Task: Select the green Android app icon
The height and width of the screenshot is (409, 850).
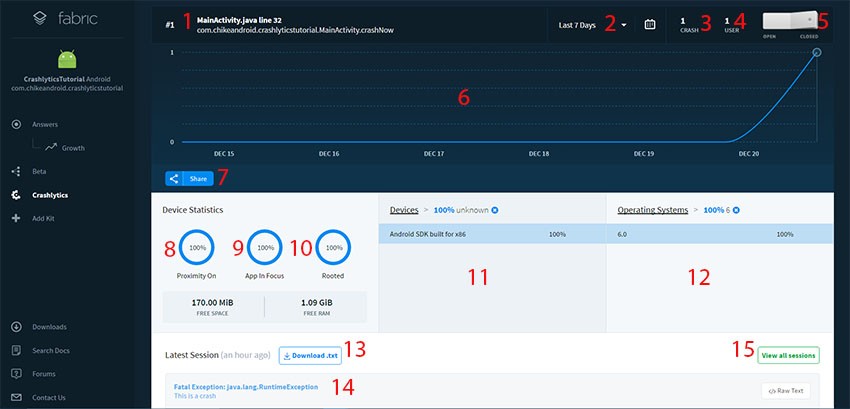Action: [67, 59]
